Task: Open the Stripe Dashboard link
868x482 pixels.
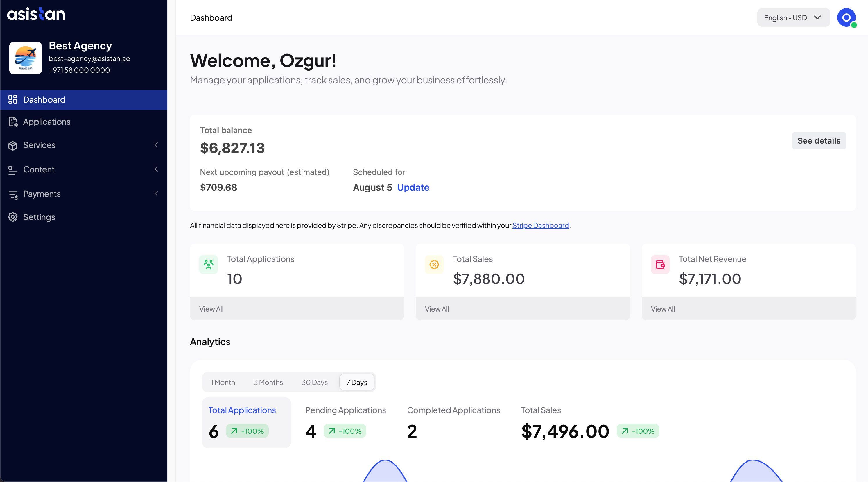Action: click(x=541, y=225)
